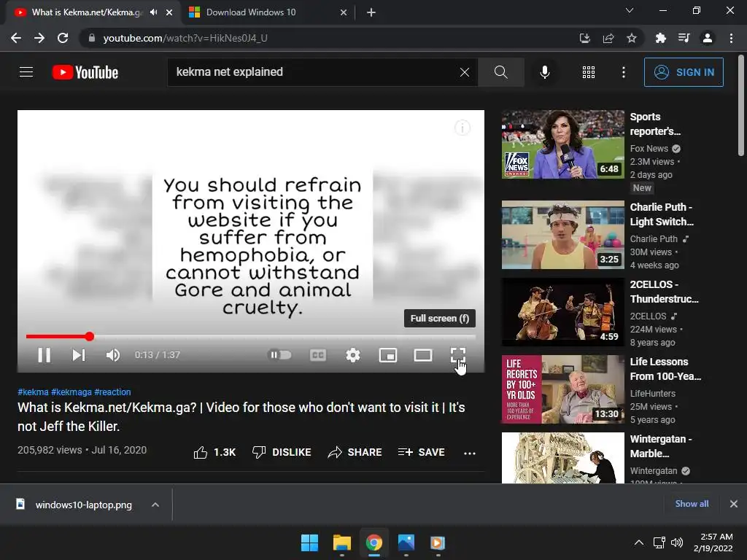Open the Fox News Sports reporter thumbnail
The image size is (747, 560).
(562, 144)
